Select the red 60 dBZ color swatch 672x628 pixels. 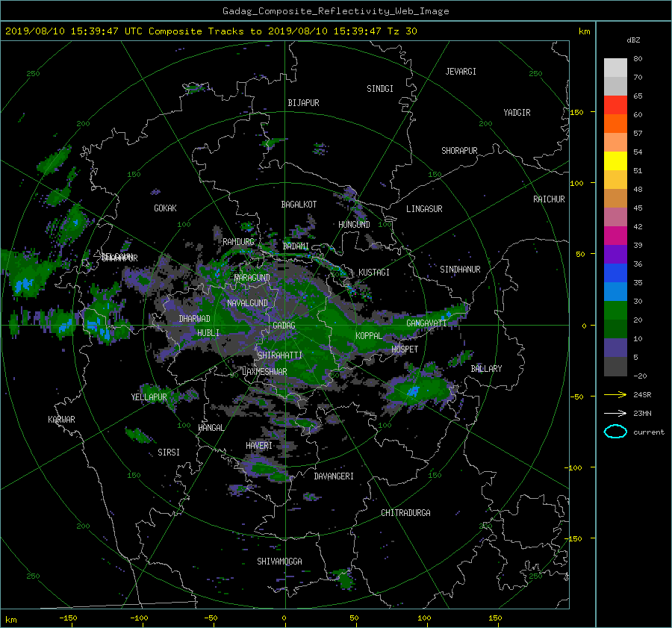pyautogui.click(x=615, y=105)
